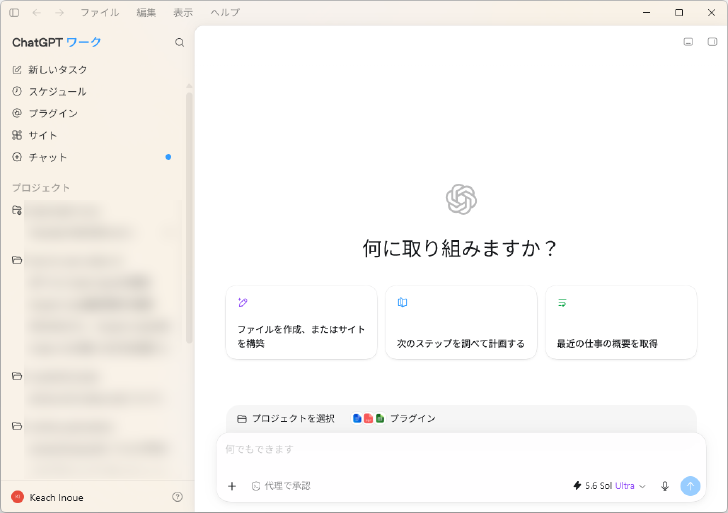Go forward with the right arrow
The image size is (728, 513).
pos(59,13)
